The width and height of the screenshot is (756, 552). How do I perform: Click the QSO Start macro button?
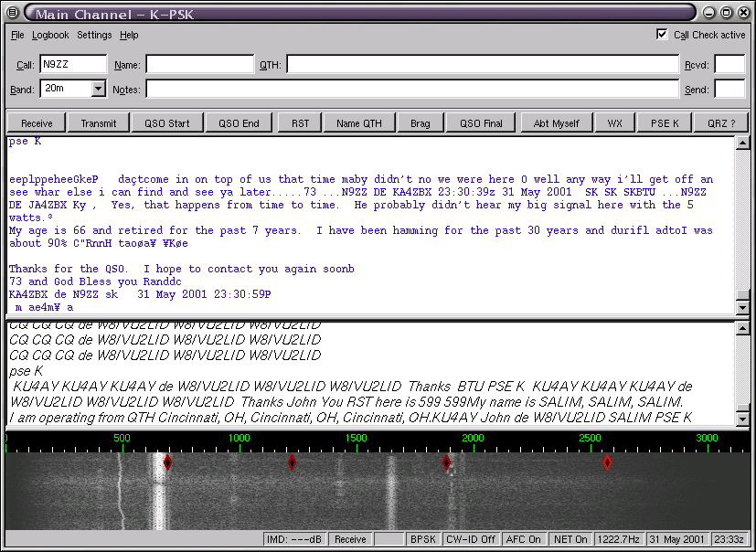pyautogui.click(x=166, y=123)
